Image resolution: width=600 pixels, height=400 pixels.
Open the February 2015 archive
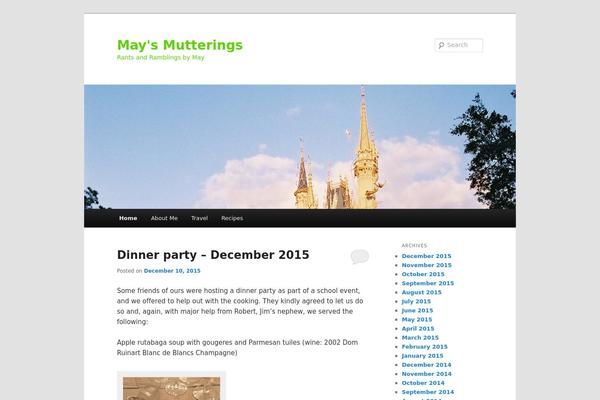tap(424, 347)
